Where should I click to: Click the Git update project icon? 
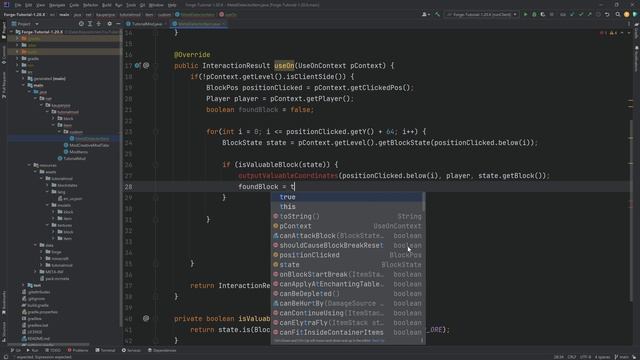coord(572,14)
